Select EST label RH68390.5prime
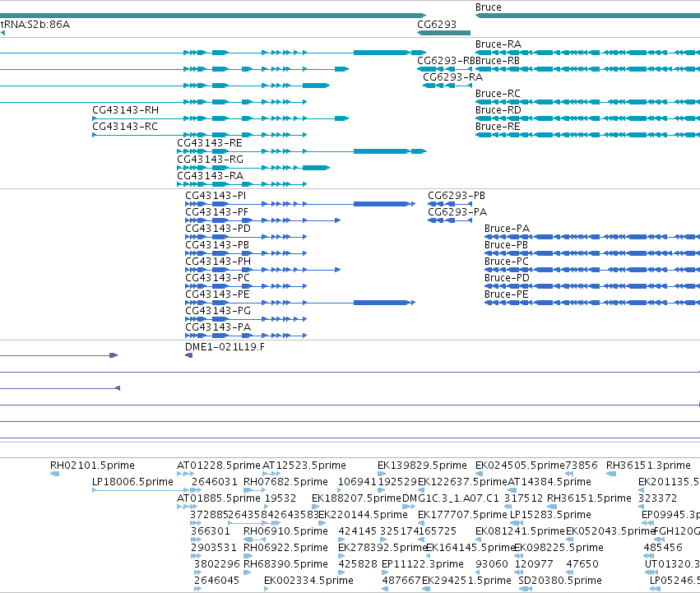This screenshot has width=700, height=593. tap(285, 565)
